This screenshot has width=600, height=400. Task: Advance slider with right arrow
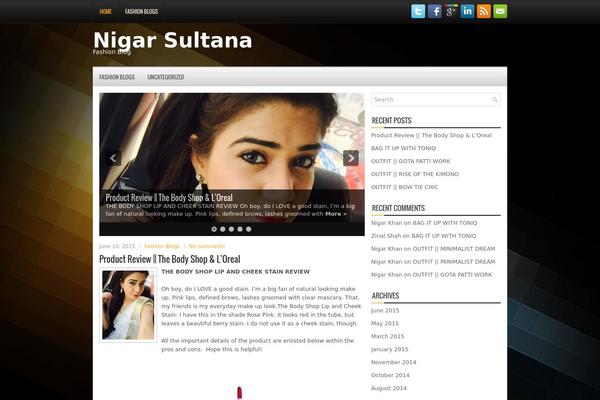pyautogui.click(x=350, y=158)
